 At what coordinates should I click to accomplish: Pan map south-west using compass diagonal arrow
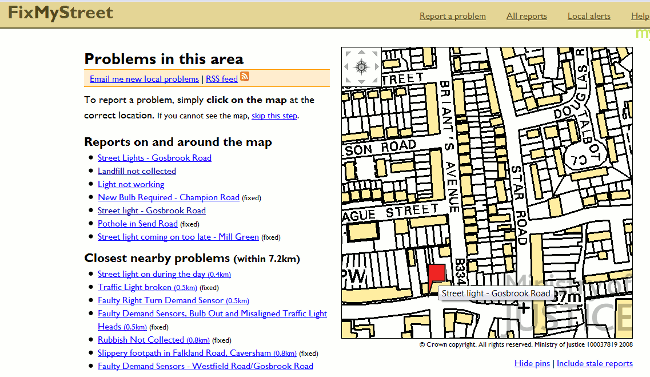point(348,80)
